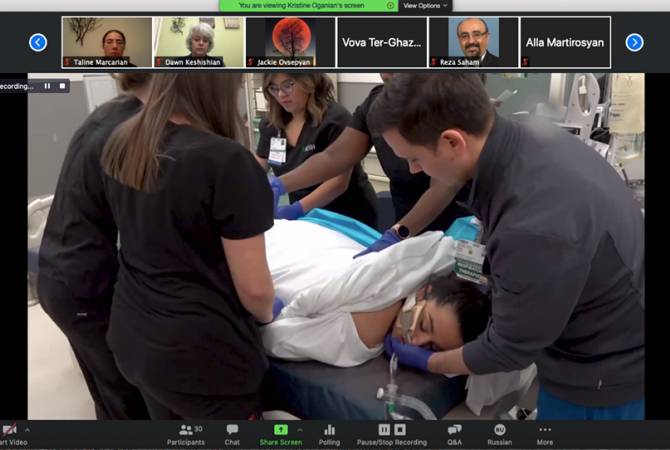
Task: Click the Start Video camera icon
Action: [x=8, y=430]
